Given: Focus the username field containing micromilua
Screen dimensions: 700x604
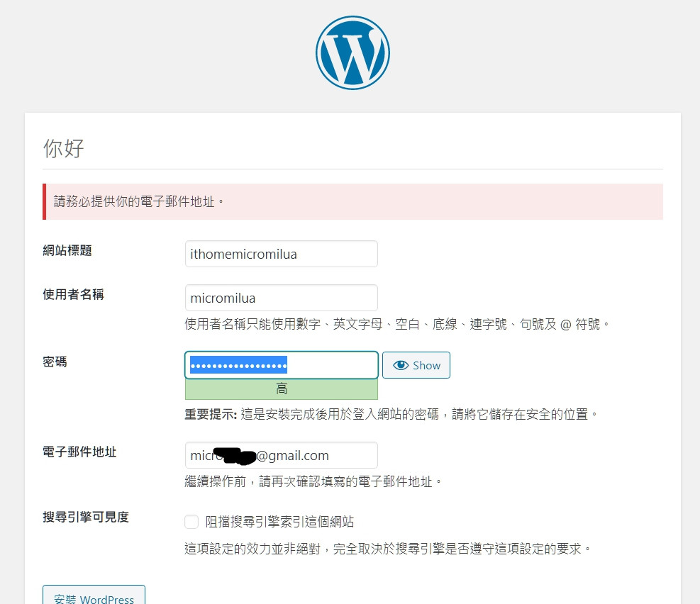Looking at the screenshot, I should coord(282,298).
